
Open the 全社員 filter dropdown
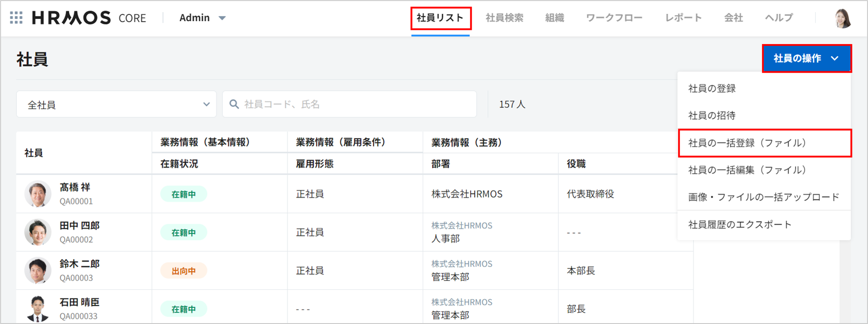[x=116, y=104]
